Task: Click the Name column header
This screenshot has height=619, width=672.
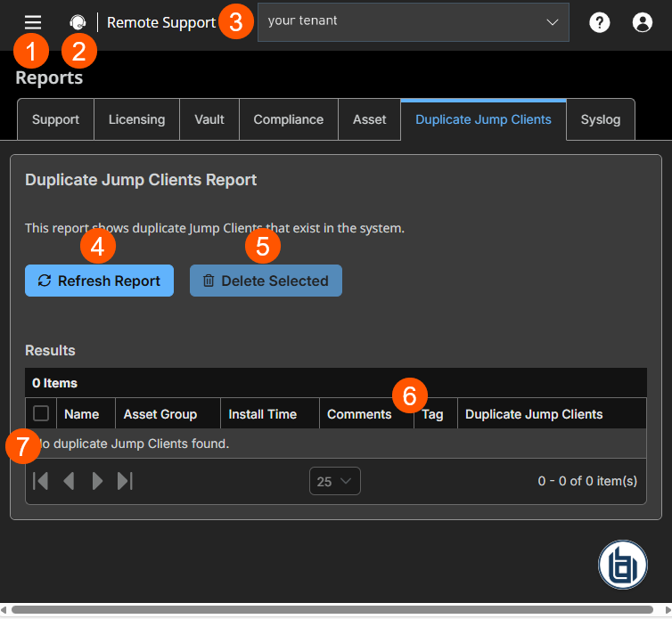Action: pos(86,414)
